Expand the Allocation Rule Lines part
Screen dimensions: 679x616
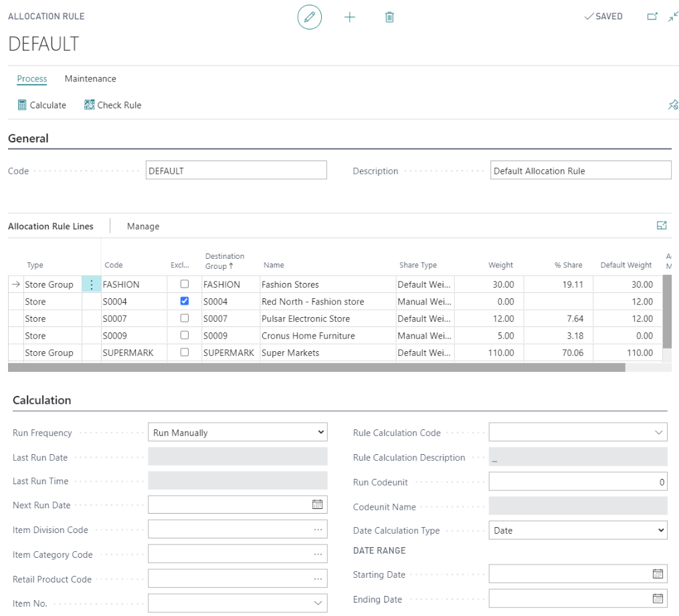662,226
